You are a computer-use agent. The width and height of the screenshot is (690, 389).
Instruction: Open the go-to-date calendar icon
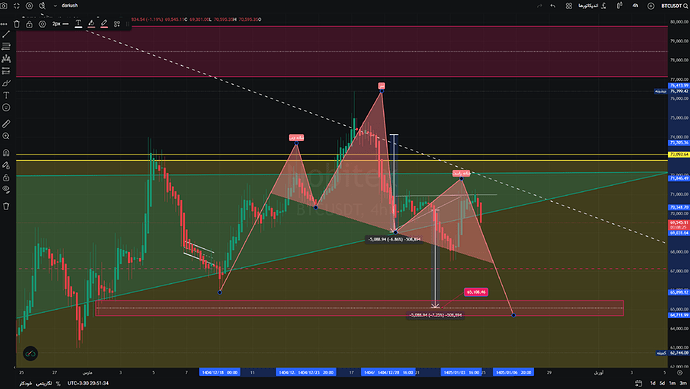click(x=639, y=383)
